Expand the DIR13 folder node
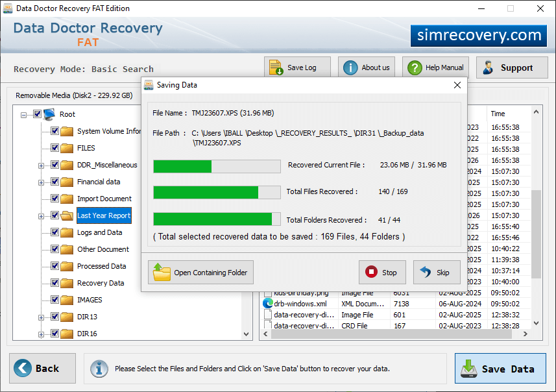Screen dimensions: 556x392 (x=41, y=317)
